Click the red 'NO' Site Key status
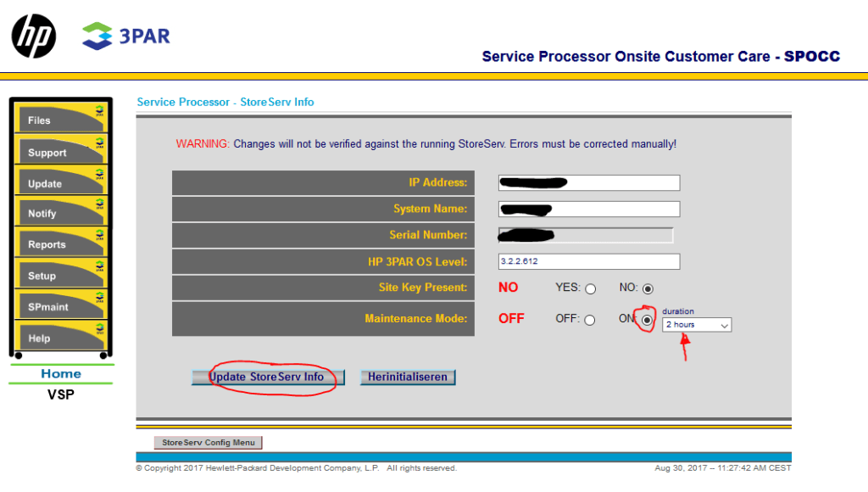Image resolution: width=868 pixels, height=492 pixels. tap(509, 288)
